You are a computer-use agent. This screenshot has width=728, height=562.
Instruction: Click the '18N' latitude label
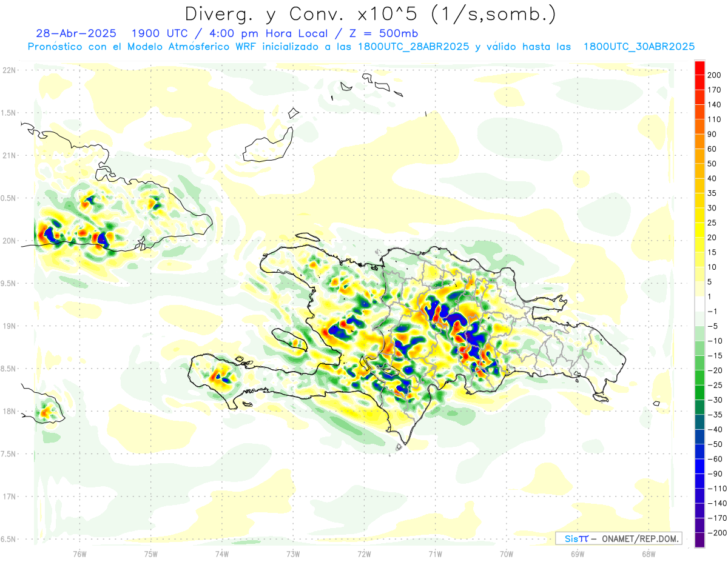click(9, 411)
